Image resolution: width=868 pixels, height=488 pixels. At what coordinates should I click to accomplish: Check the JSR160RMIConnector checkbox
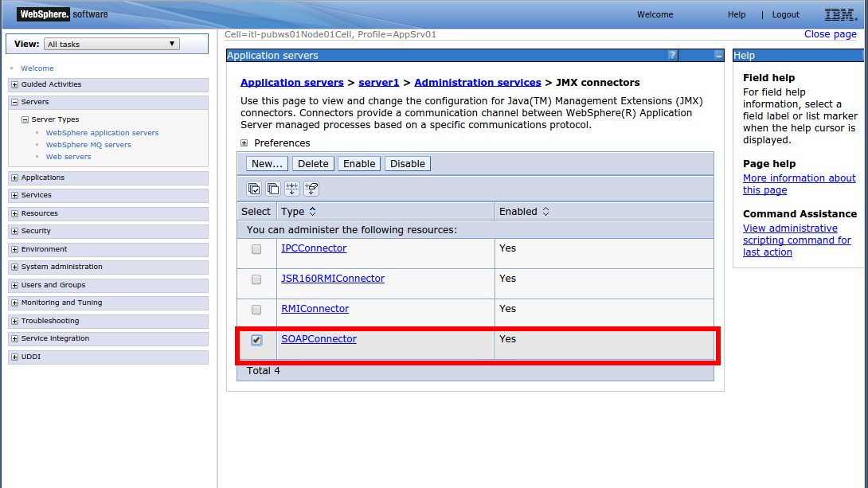point(256,279)
